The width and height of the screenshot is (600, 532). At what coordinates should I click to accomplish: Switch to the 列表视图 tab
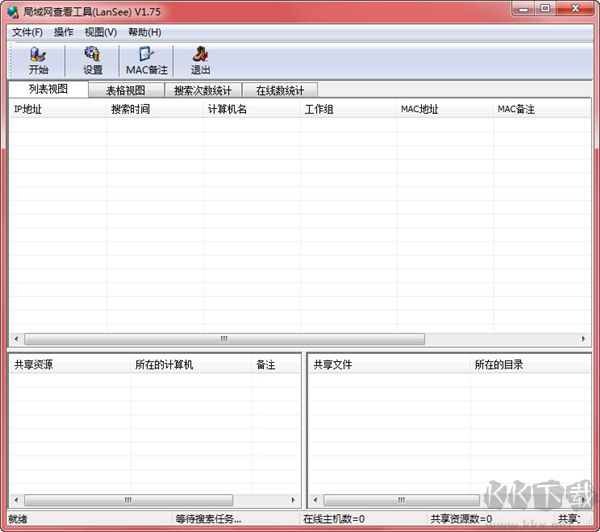(x=48, y=89)
